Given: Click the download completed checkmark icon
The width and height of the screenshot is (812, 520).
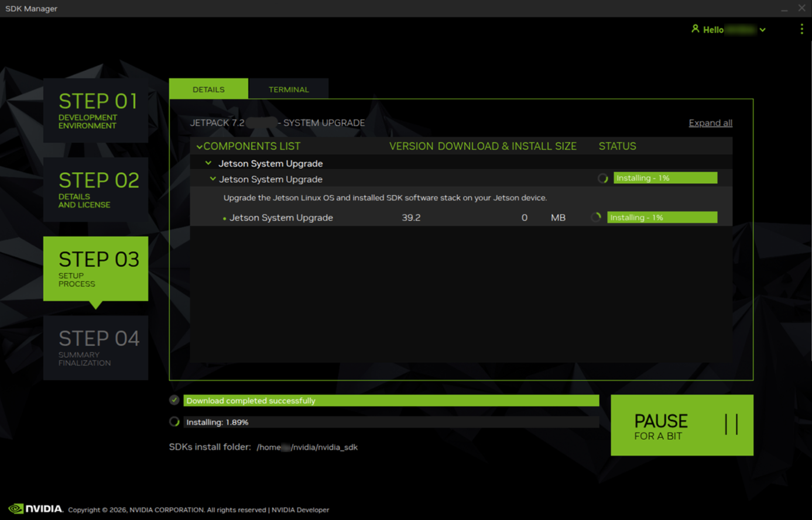Looking at the screenshot, I should tap(174, 400).
